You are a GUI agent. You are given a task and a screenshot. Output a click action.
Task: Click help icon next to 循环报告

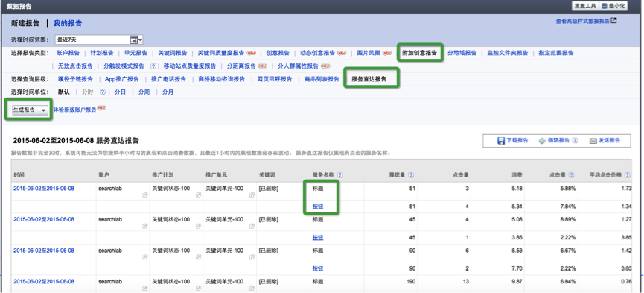coord(575,140)
